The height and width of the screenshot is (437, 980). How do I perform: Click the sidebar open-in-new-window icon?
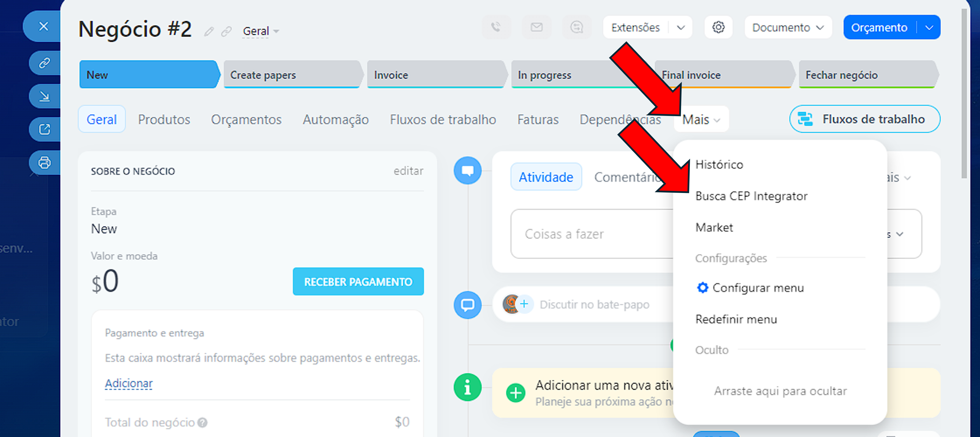44,130
